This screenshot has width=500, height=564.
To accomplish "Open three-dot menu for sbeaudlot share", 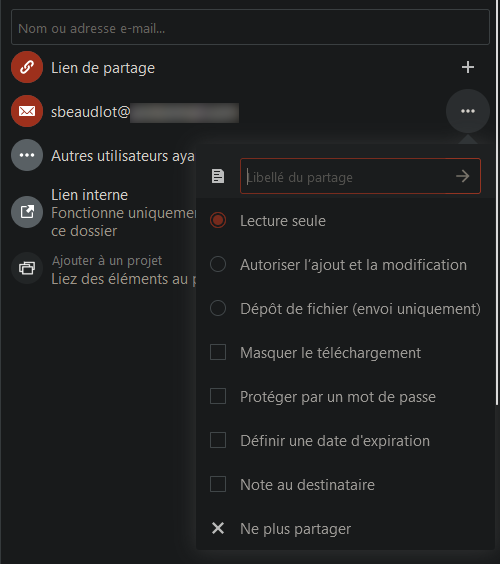I will (468, 111).
